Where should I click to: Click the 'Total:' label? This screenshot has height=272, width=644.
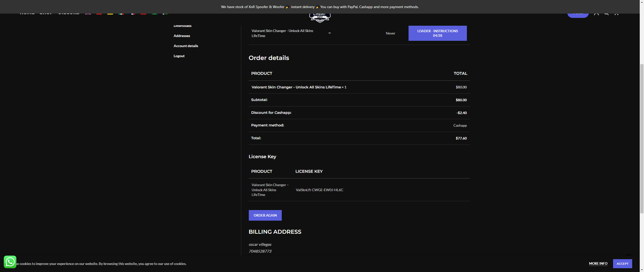pos(256,138)
